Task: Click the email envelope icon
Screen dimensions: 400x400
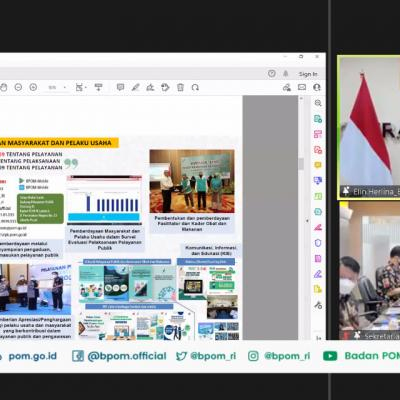Action: 302,87
